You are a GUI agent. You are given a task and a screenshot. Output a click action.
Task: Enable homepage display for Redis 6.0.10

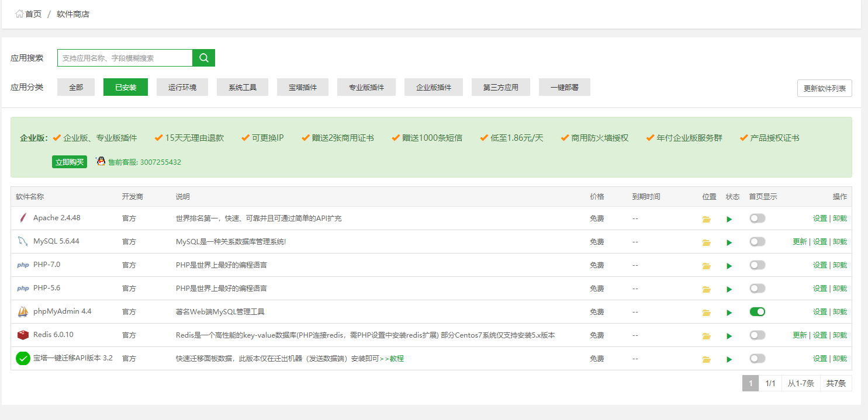click(758, 335)
